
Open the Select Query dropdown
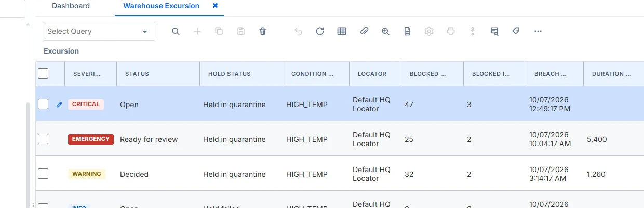tap(99, 31)
